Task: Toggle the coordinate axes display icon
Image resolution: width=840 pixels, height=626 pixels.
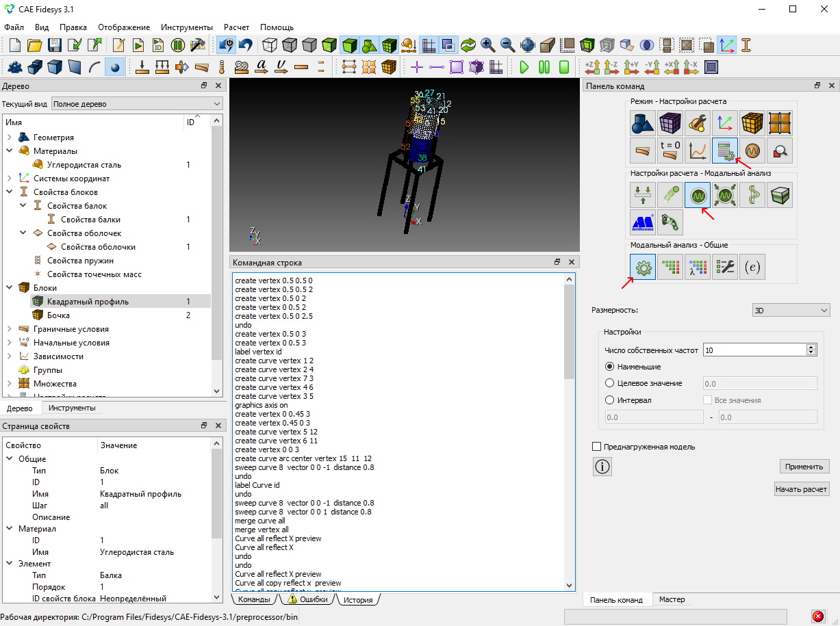Action: (x=726, y=45)
